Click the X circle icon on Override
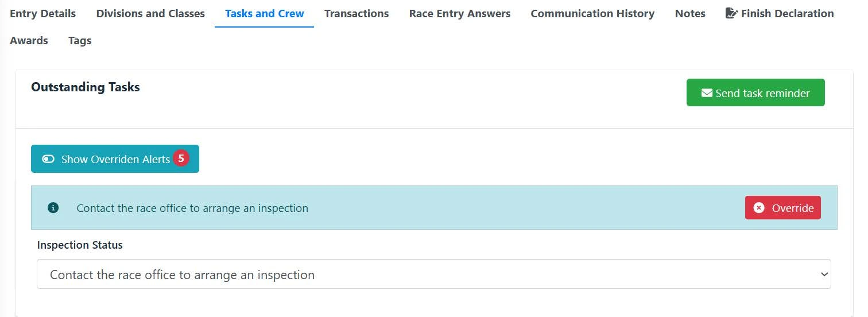Screen dimensions: 868x317 pyautogui.click(x=759, y=208)
